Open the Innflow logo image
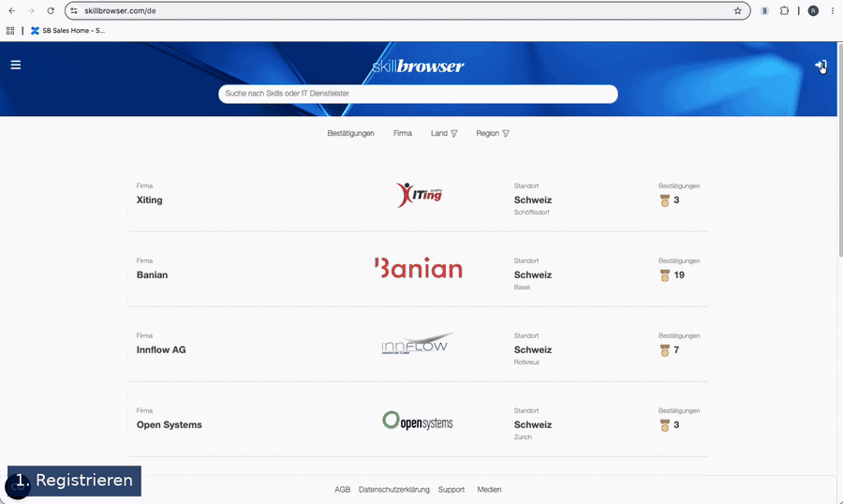Screen dimensions: 843x504 418,343
